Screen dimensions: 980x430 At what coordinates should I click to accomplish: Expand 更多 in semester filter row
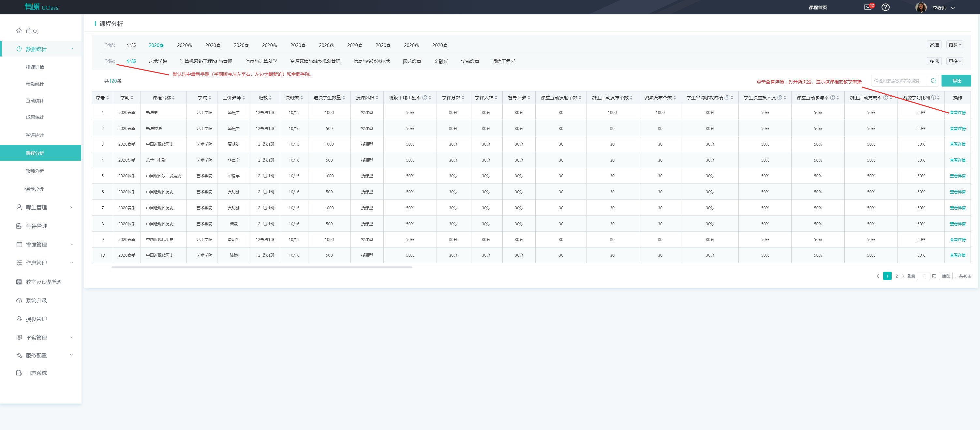point(955,45)
